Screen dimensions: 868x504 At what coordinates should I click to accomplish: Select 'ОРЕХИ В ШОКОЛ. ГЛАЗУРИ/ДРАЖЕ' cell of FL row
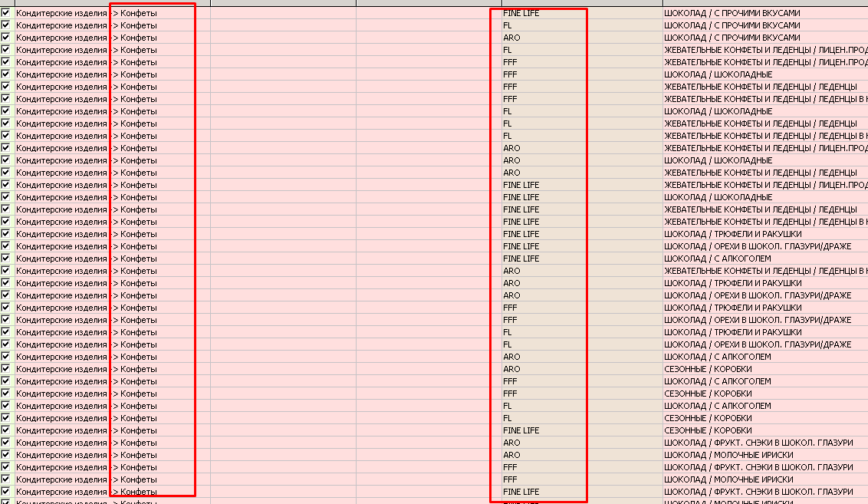coord(765,344)
